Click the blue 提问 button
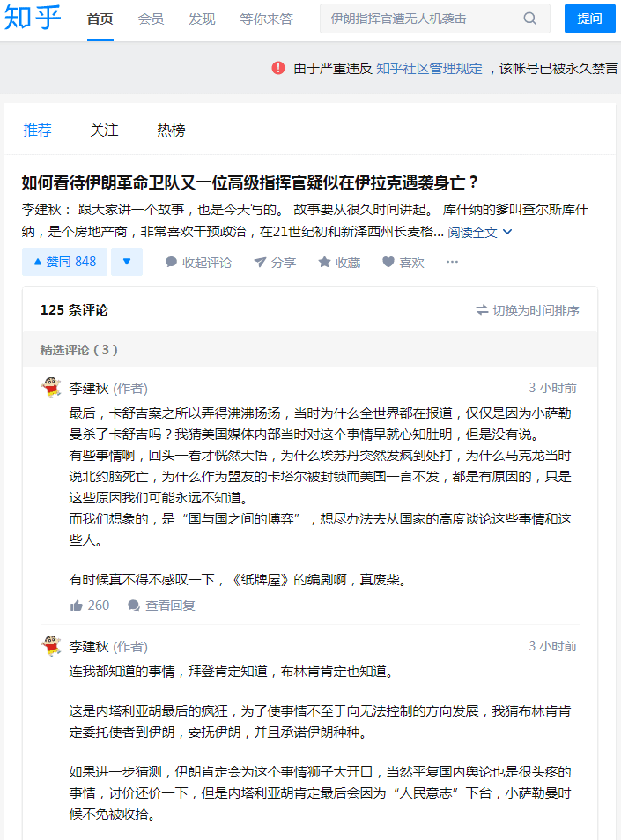 click(x=590, y=19)
